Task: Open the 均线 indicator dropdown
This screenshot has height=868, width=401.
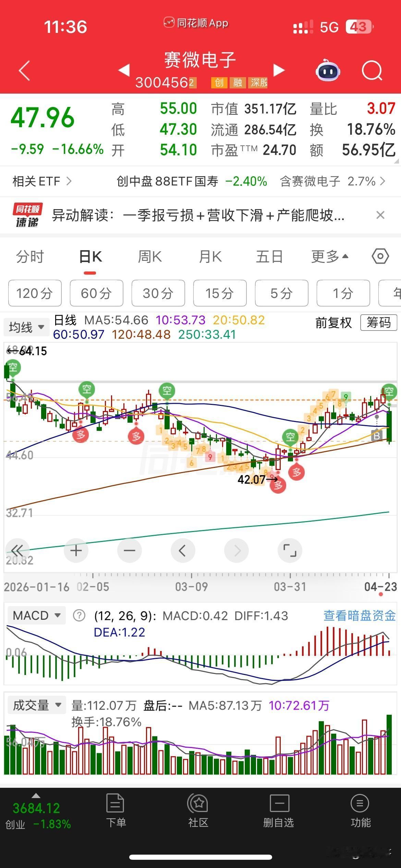Action: click(26, 327)
